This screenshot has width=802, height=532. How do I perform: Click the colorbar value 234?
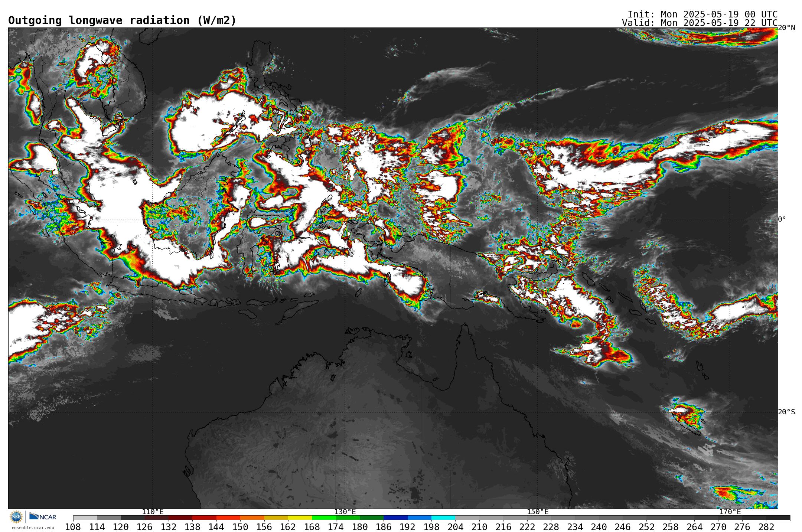pyautogui.click(x=575, y=527)
